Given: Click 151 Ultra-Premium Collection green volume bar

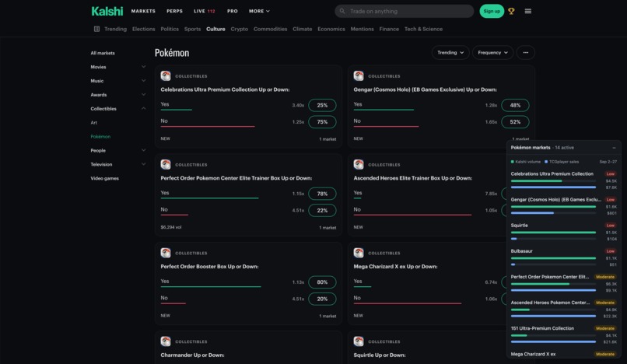Looking at the screenshot, I should click(519, 335).
